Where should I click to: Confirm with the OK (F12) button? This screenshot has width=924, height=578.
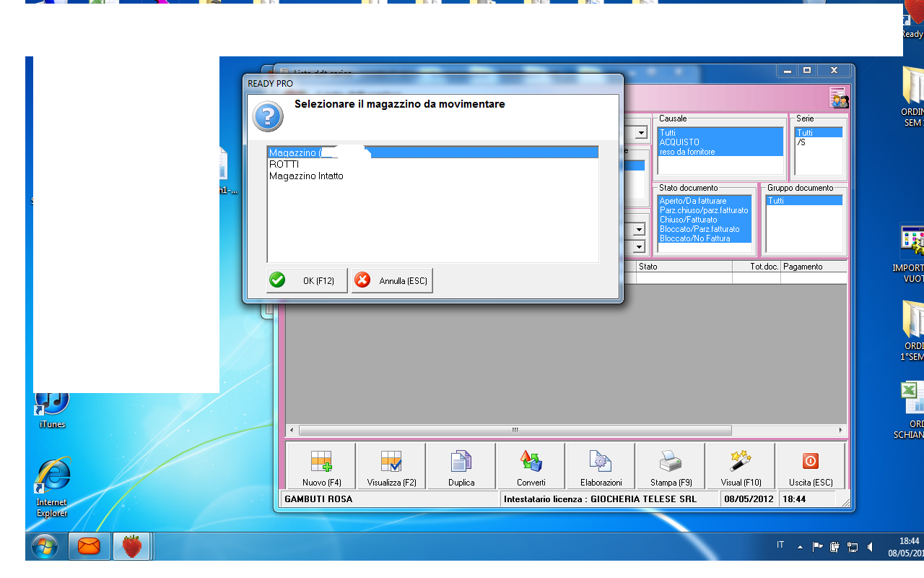coord(307,280)
